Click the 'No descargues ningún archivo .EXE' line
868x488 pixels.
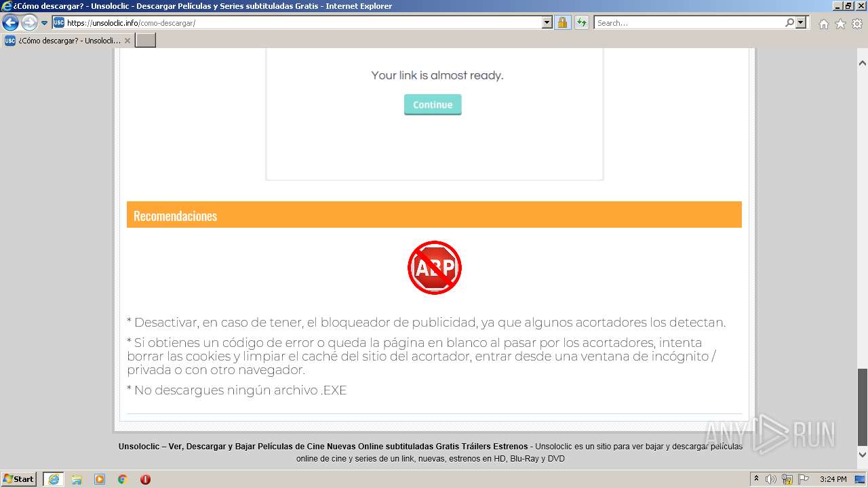point(237,390)
